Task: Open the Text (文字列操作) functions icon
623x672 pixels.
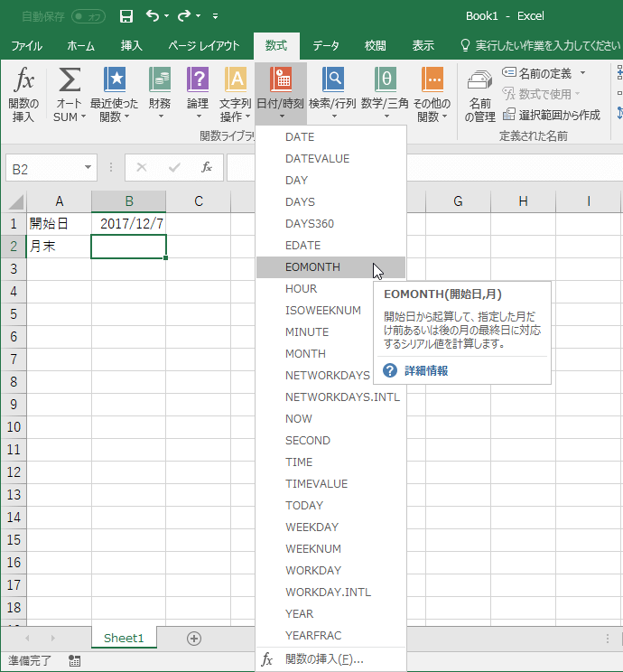Action: (x=236, y=79)
